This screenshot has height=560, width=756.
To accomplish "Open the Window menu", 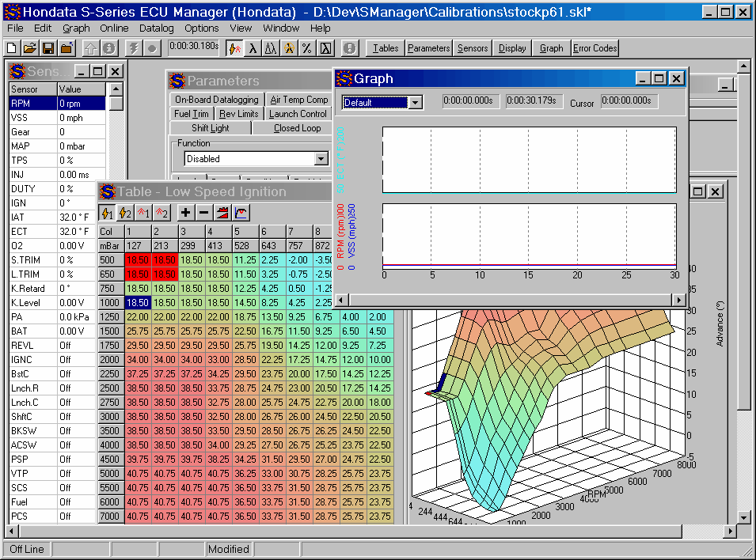I will point(281,28).
